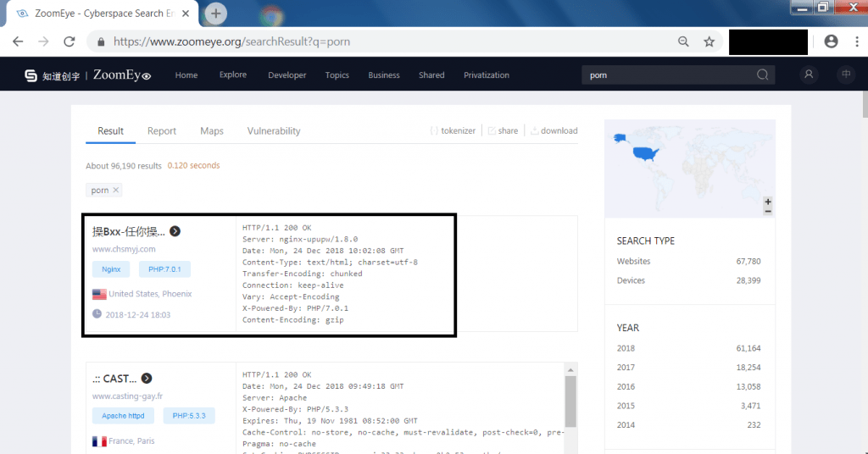This screenshot has width=868, height=454.
Task: Click the About 96,190 results text
Action: click(x=124, y=166)
